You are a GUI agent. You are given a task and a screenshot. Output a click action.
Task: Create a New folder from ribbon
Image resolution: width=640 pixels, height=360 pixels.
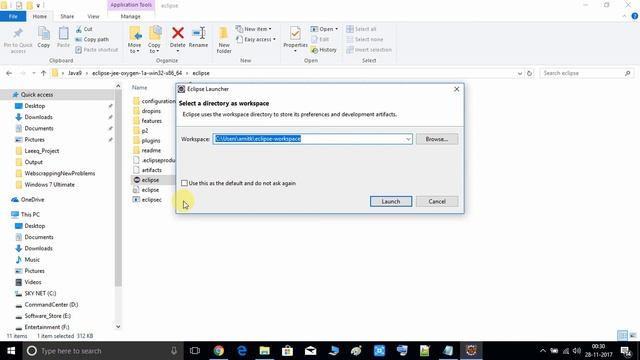click(x=224, y=40)
